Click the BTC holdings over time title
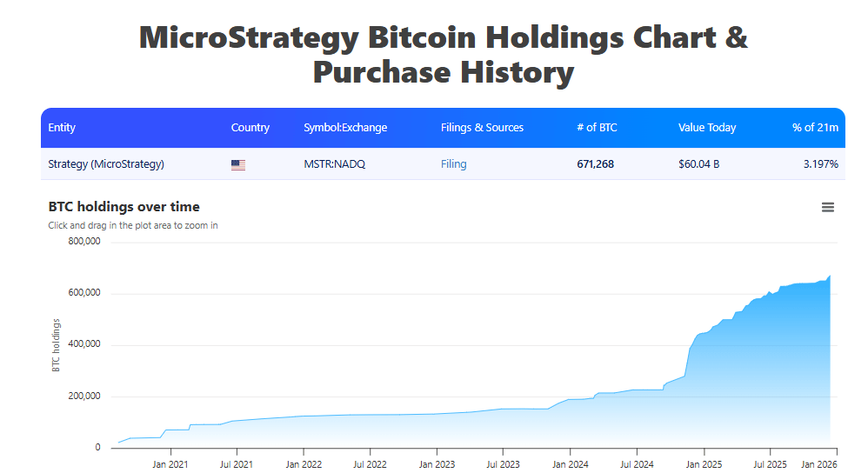The width and height of the screenshot is (868, 473). [124, 207]
